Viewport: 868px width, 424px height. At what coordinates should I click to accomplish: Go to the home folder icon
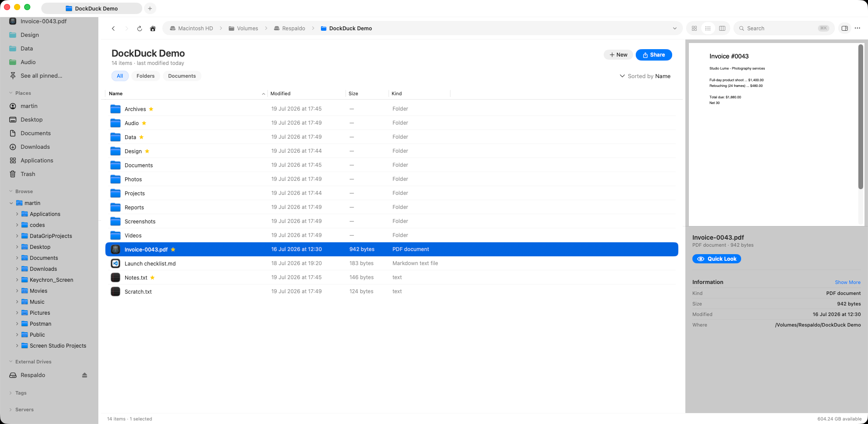tap(153, 29)
